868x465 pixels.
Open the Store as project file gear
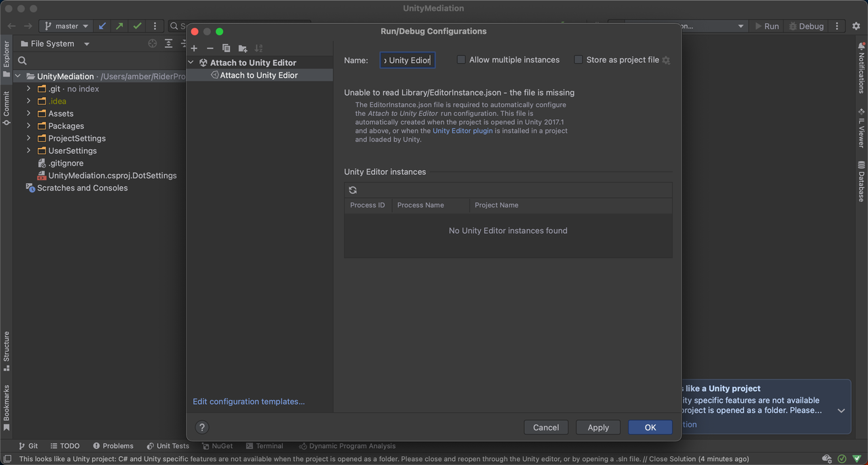click(x=667, y=60)
